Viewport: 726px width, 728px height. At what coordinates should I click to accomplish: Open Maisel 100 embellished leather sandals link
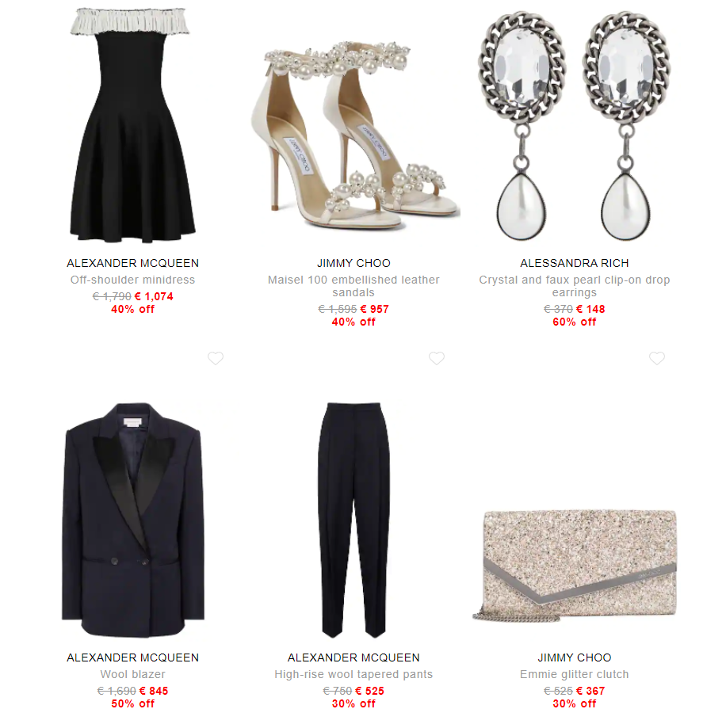[x=353, y=286]
